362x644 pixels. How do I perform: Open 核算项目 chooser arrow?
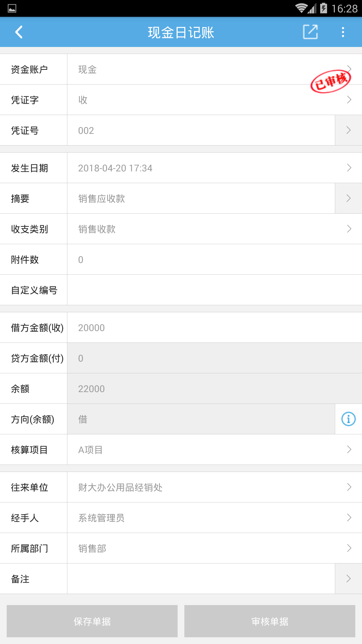pos(349,449)
